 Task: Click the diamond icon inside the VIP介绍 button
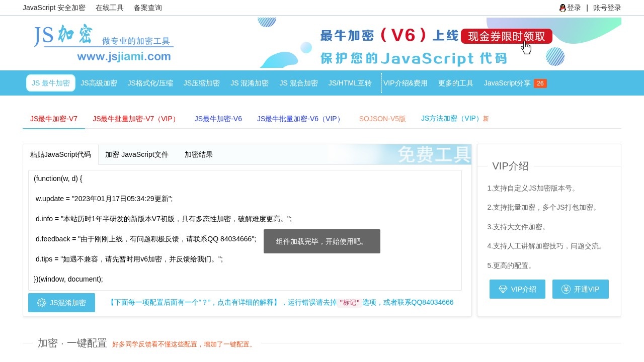[503, 289]
